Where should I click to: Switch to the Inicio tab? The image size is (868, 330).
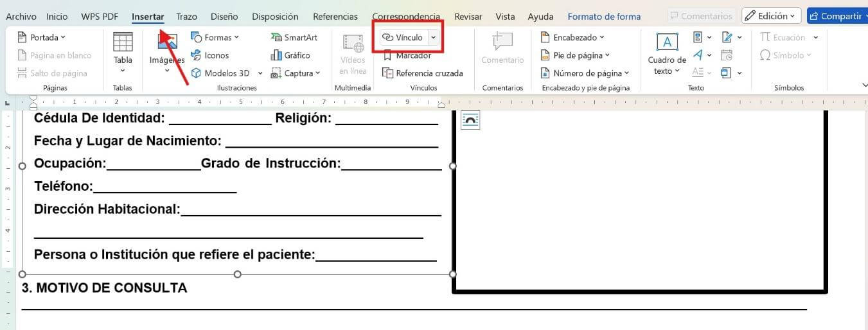(57, 17)
